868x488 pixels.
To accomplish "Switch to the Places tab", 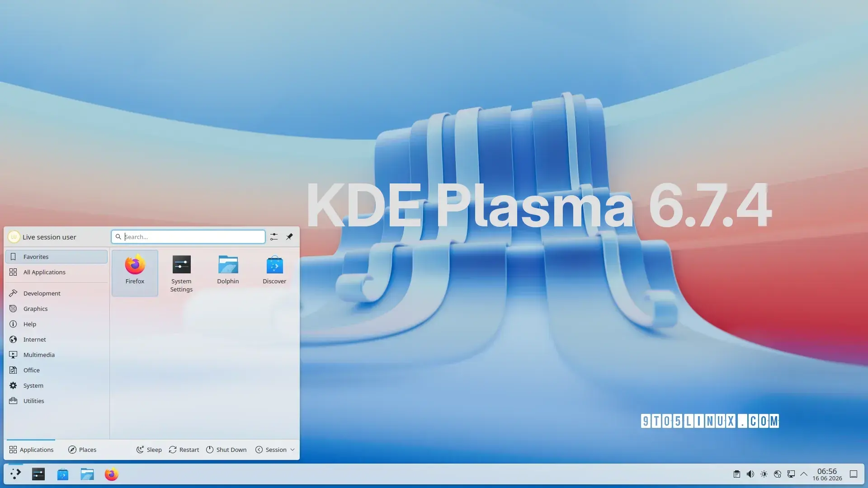I will pos(82,450).
